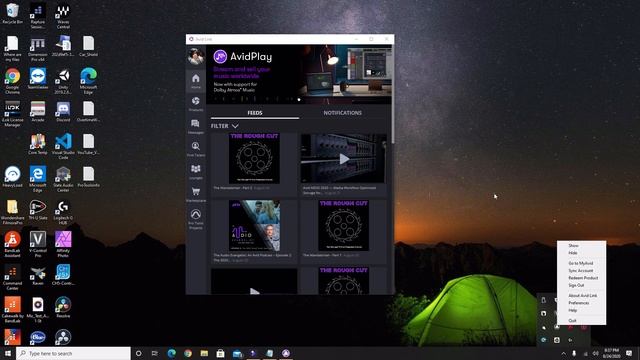
Task: Click the taskbar search box
Action: (x=73, y=353)
